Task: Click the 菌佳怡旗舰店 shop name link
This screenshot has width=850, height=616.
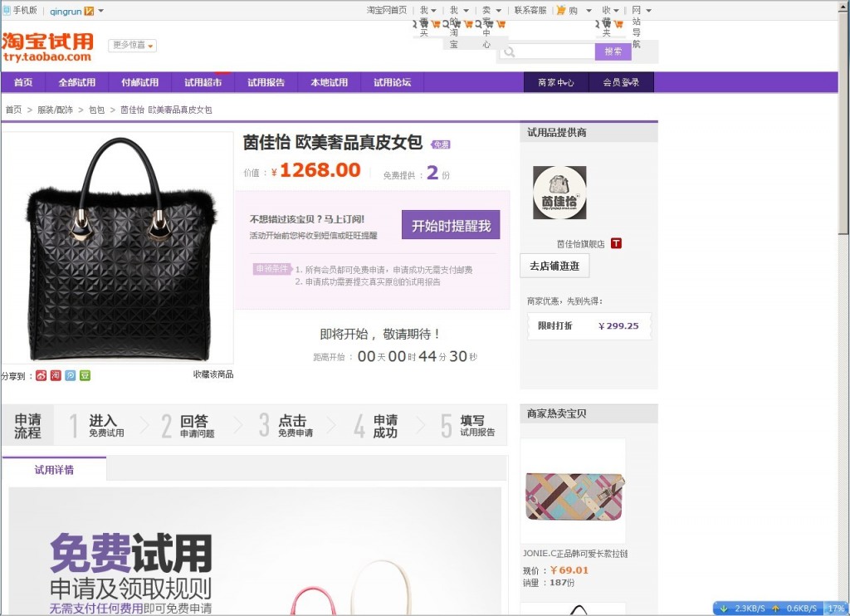Action: 580,244
